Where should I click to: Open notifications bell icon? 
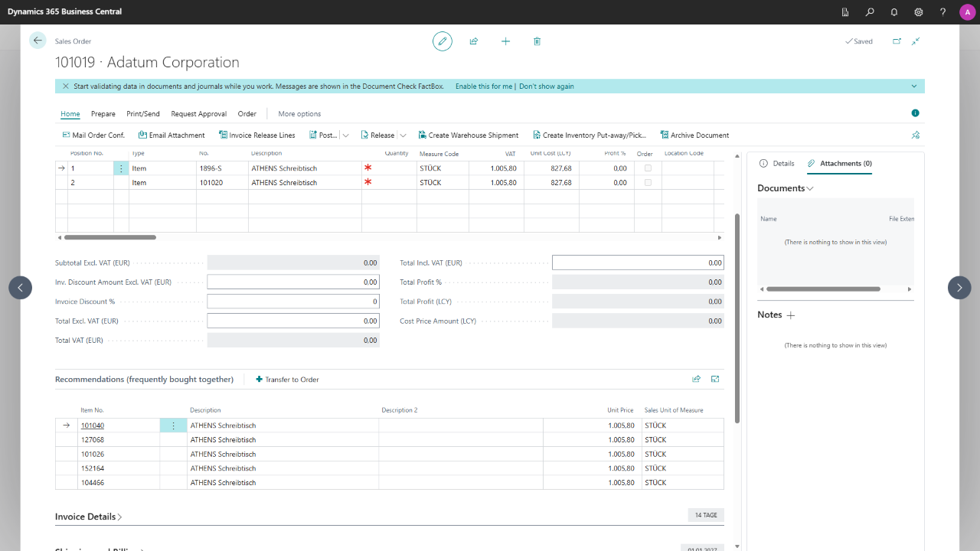(x=894, y=12)
